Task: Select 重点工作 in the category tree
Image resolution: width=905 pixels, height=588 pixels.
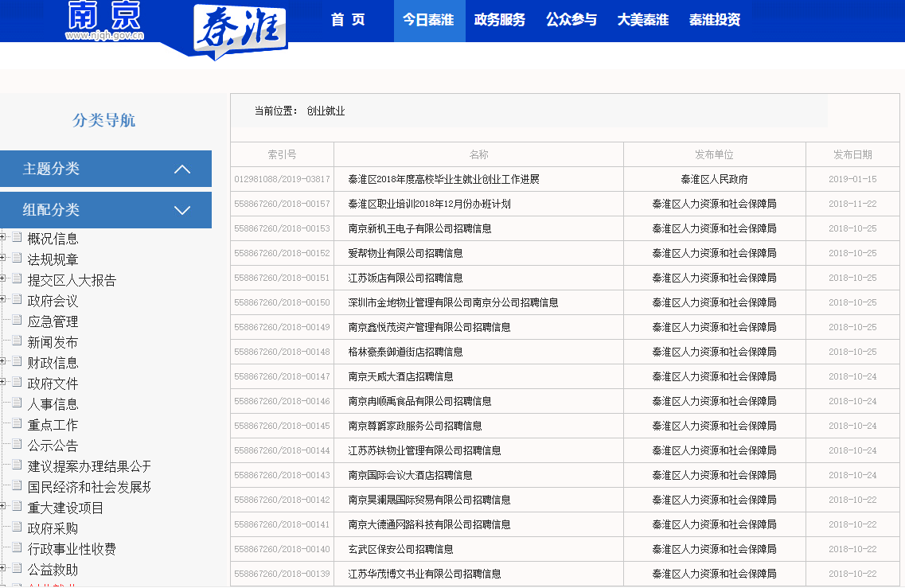Action: tap(53, 425)
